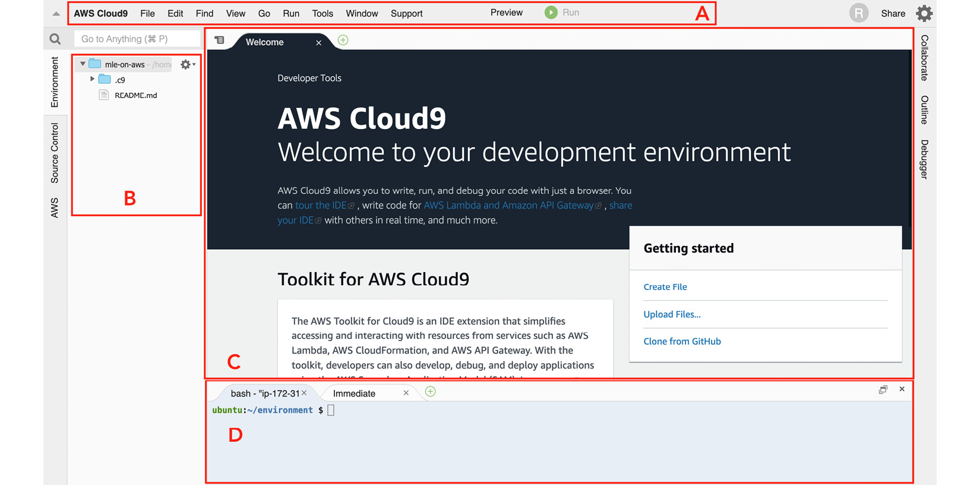Screen dimensions: 980x485
Task: Switch to the Immediate tab
Action: (354, 393)
